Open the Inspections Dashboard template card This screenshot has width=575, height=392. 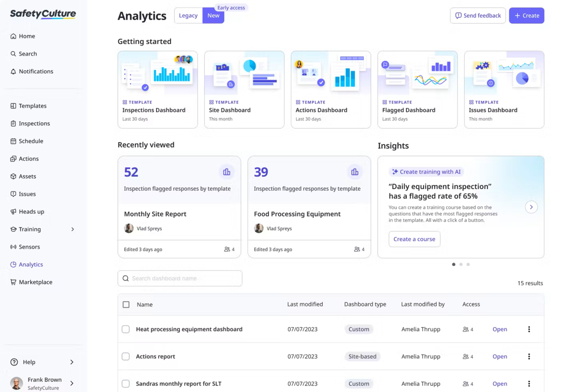click(158, 89)
